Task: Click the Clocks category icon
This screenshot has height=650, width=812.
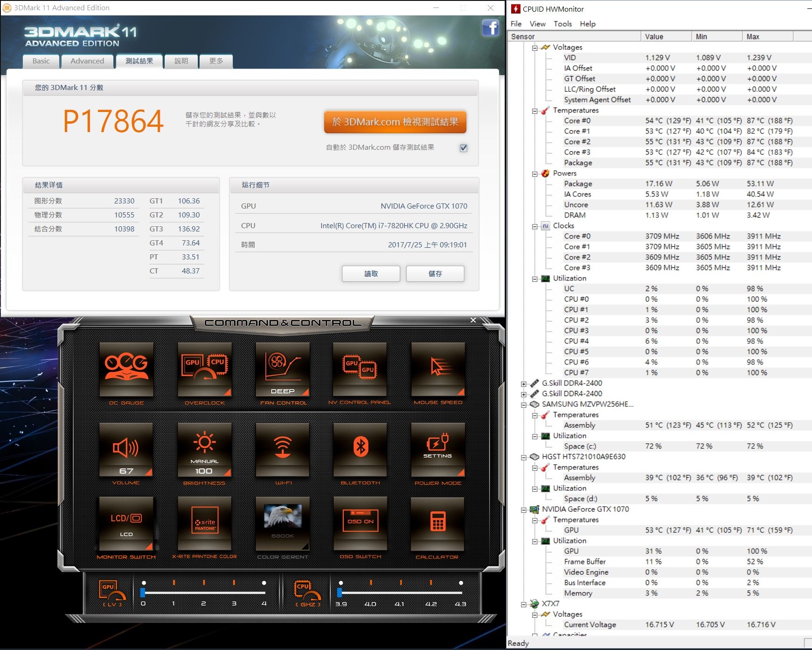Action: pos(545,226)
